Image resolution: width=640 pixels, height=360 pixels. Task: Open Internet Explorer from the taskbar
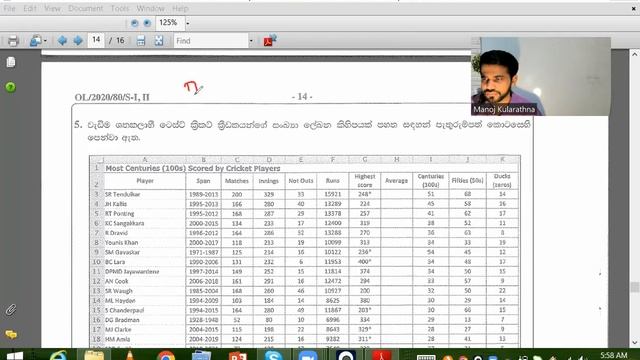coord(58,356)
